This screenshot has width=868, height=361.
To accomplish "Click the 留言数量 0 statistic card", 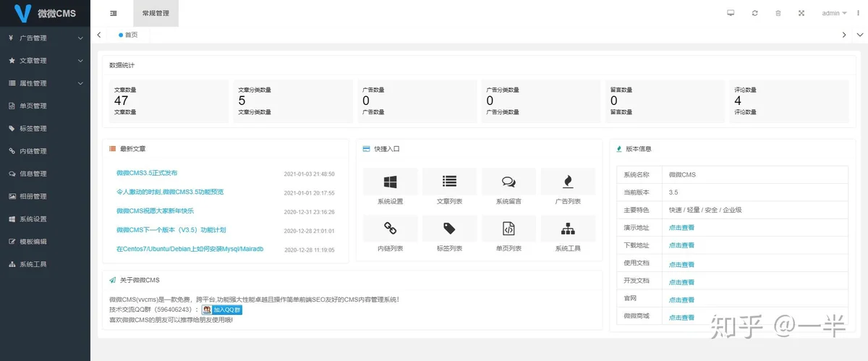I will point(665,101).
